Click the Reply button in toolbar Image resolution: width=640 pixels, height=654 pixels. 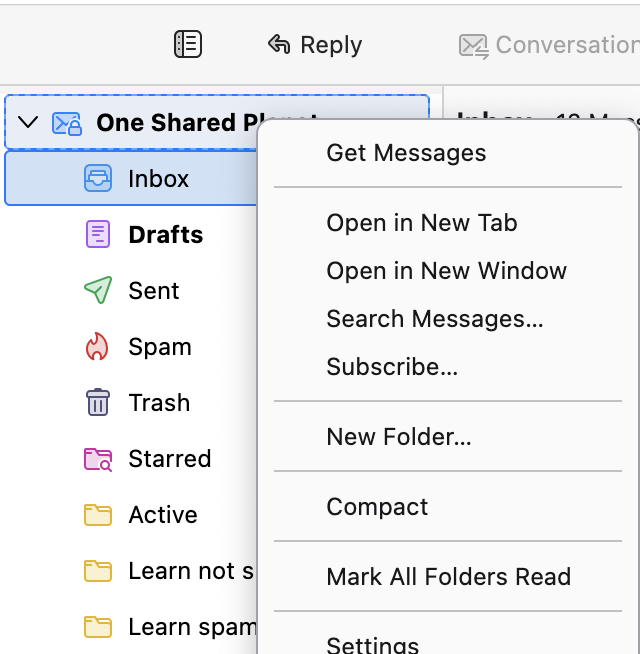click(x=315, y=44)
